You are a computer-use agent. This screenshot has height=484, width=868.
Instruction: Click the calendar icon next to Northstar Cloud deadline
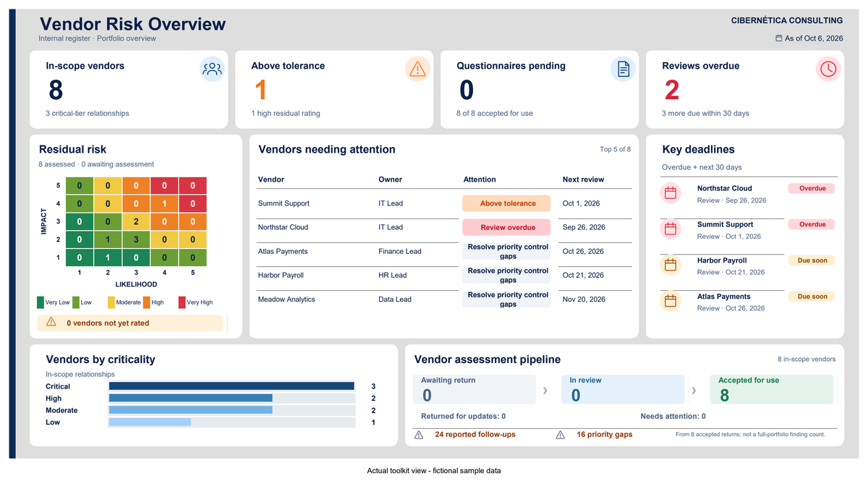point(671,193)
